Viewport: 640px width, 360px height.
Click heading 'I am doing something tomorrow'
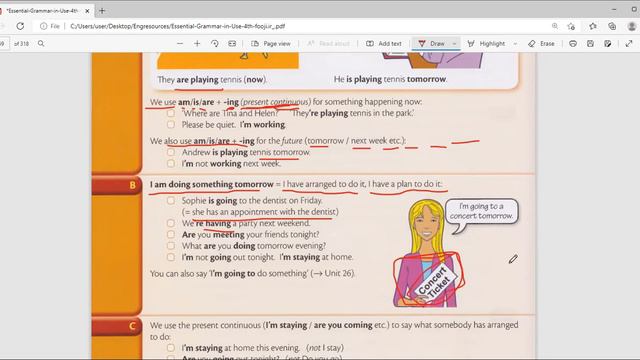click(x=211, y=184)
